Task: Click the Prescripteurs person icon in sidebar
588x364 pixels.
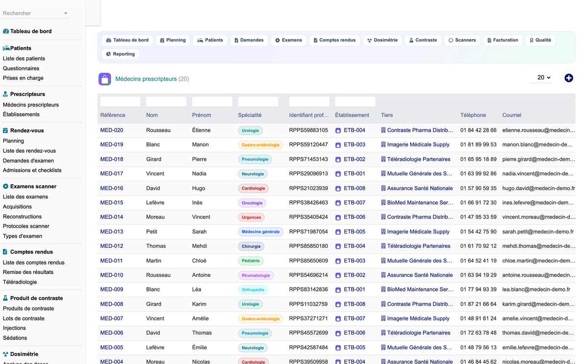Action: point(6,94)
